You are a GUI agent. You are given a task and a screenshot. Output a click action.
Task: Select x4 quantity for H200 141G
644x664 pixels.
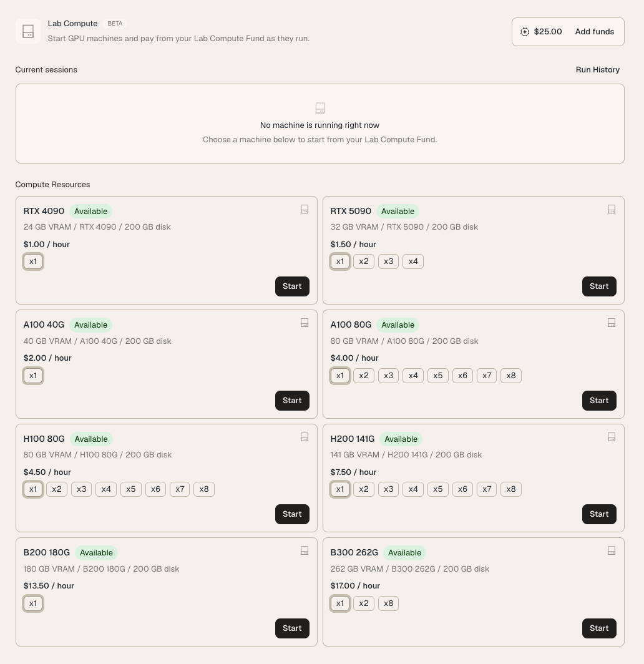point(413,489)
